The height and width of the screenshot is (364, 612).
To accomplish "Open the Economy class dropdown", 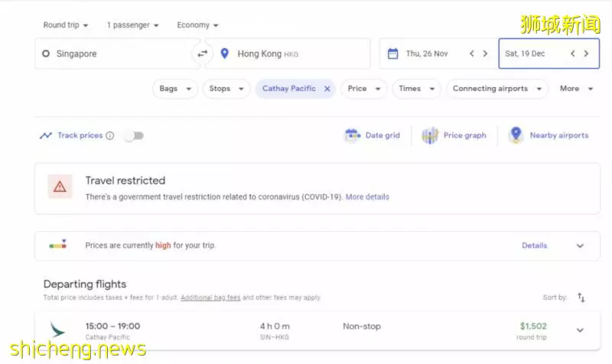I will coord(197,25).
